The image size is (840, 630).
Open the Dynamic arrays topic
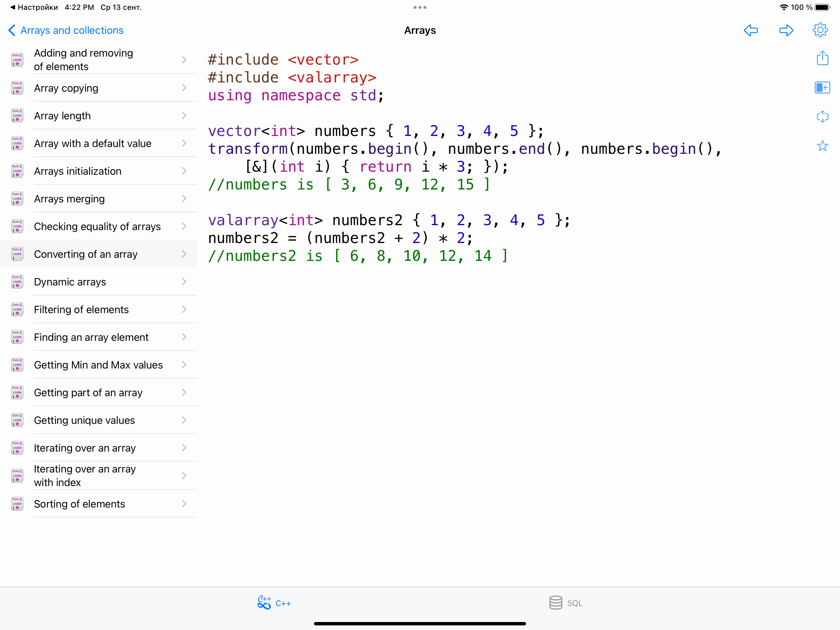pyautogui.click(x=98, y=281)
